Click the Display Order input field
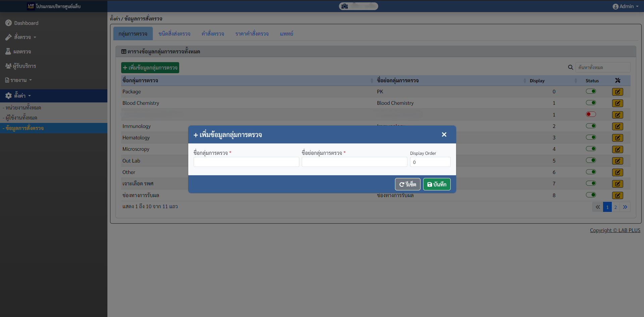 click(430, 162)
